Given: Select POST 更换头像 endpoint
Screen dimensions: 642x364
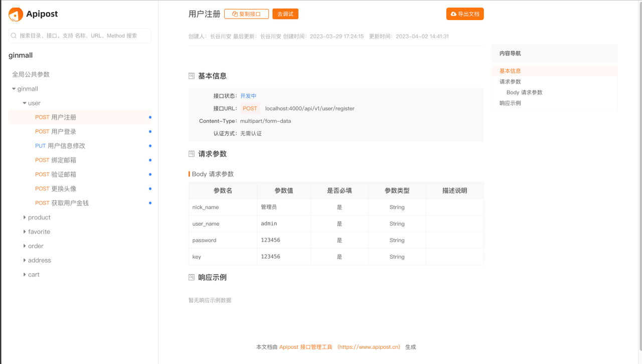Looking at the screenshot, I should 80,189.
